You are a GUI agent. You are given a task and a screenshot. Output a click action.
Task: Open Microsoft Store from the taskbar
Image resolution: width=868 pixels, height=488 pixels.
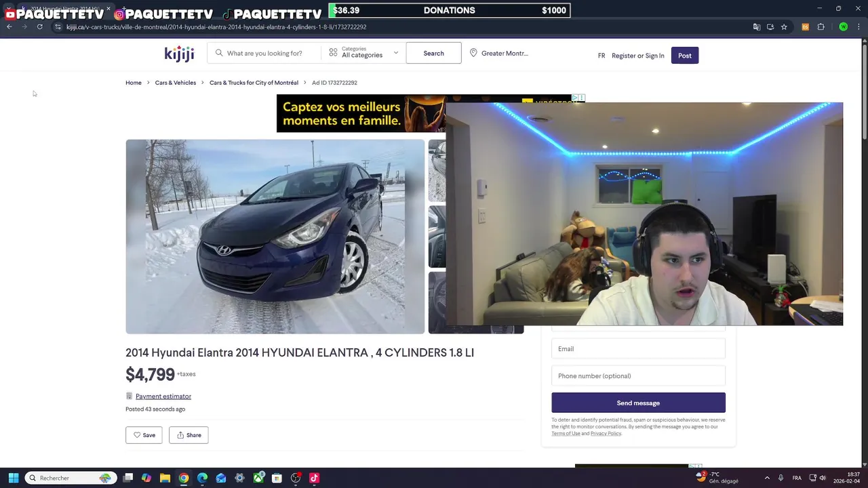point(277,478)
